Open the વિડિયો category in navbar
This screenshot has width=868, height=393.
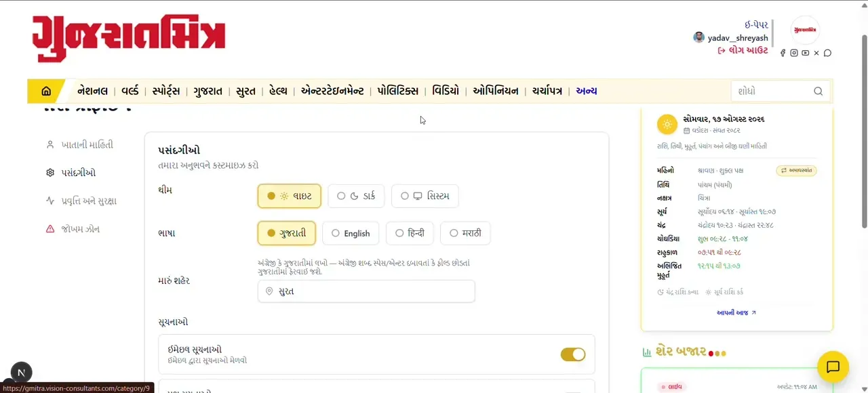(x=446, y=91)
